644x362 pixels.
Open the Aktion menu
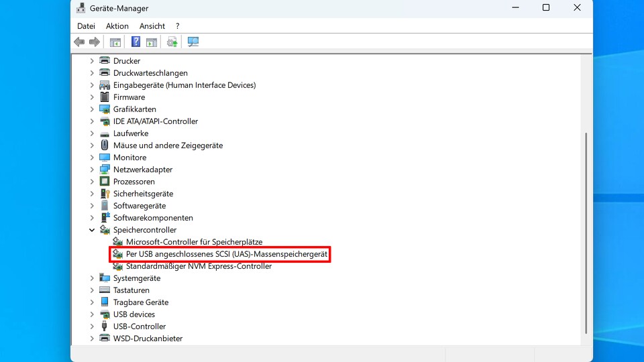117,26
